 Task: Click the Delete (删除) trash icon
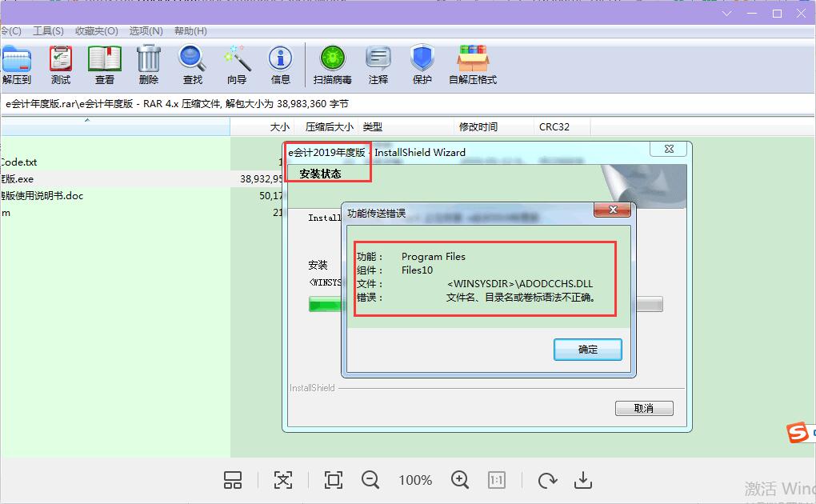(x=149, y=65)
